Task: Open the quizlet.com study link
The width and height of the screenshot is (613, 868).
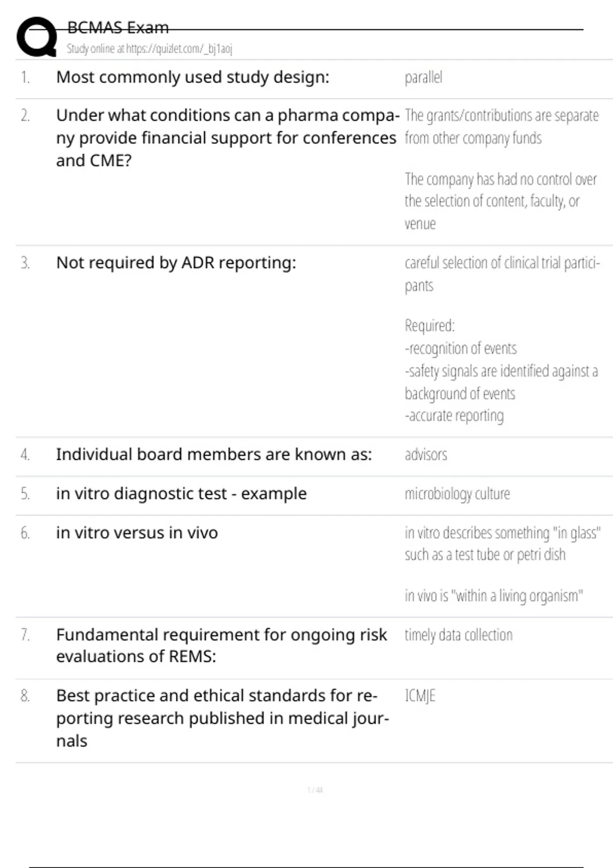Action: [149, 49]
